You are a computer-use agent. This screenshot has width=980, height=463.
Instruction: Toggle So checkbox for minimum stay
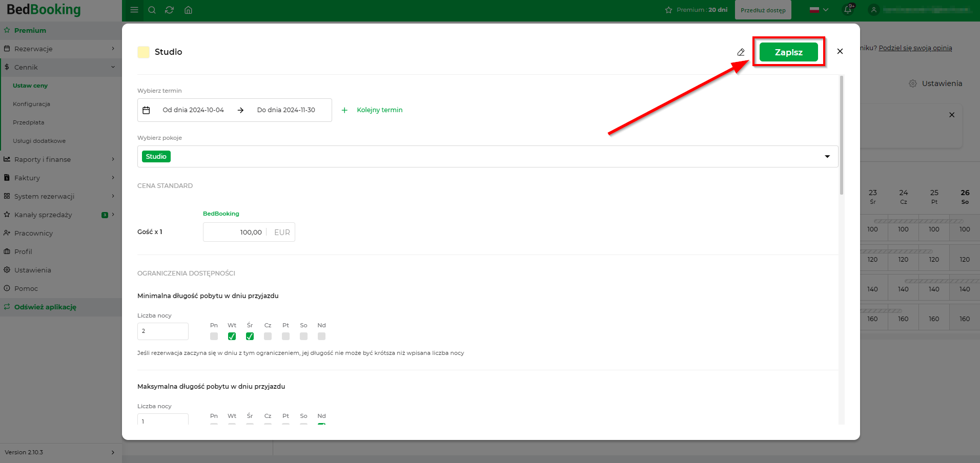pyautogui.click(x=304, y=336)
